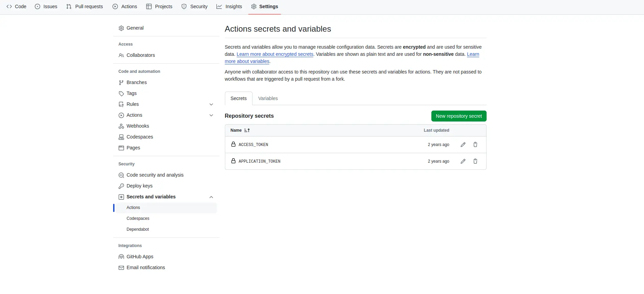Click the webhook icon next to Webhooks

pos(121,126)
